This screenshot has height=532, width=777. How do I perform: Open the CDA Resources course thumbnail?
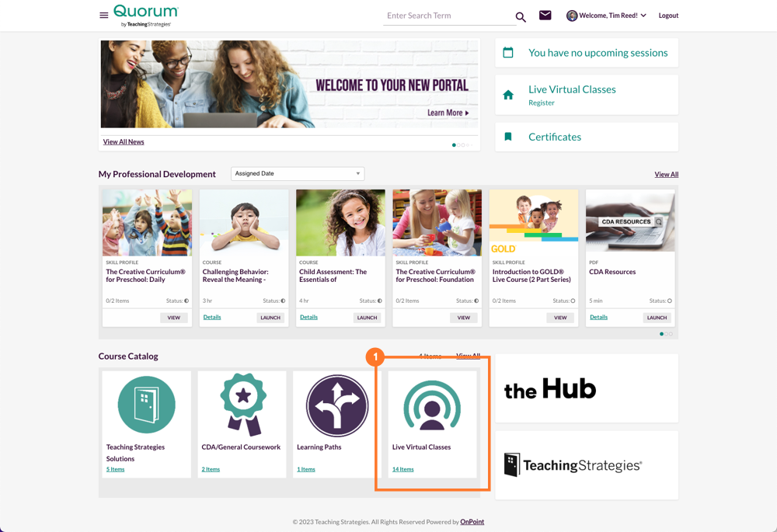click(630, 223)
